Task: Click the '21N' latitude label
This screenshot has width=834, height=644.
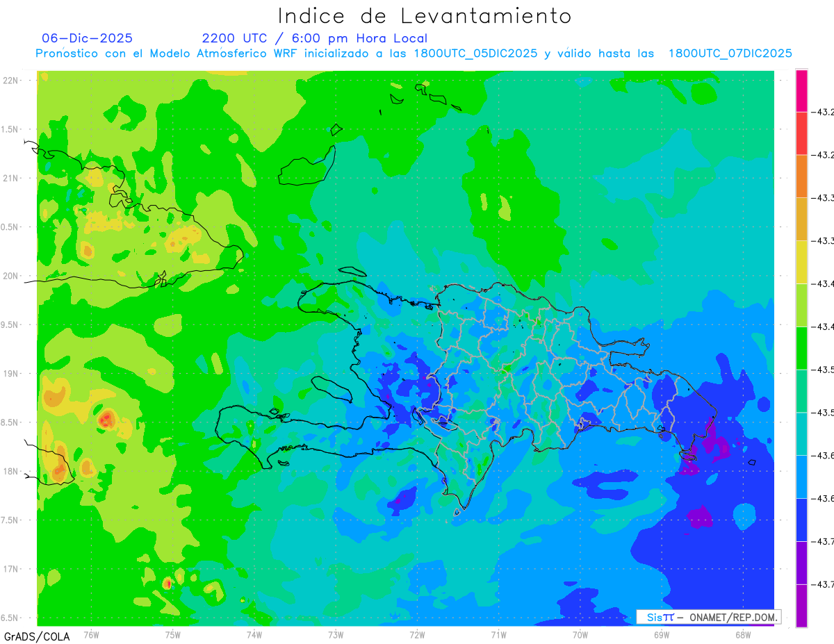Action: click(10, 179)
